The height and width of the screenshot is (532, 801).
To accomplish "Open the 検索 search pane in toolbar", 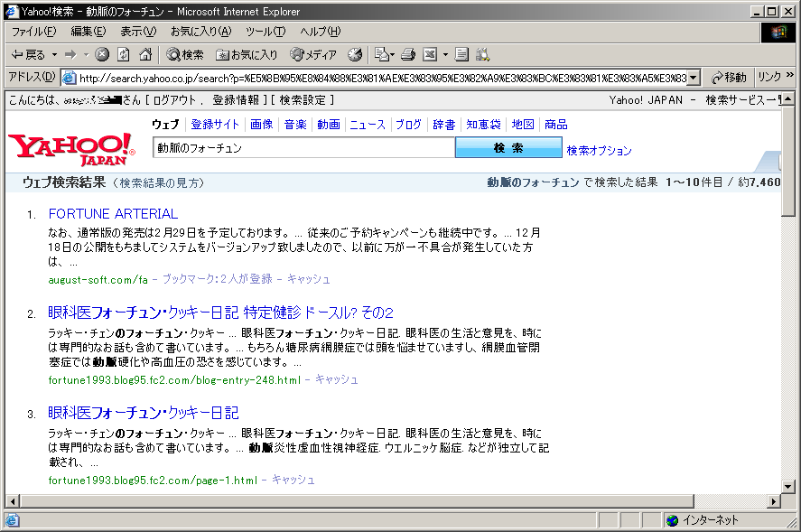I will coord(185,54).
